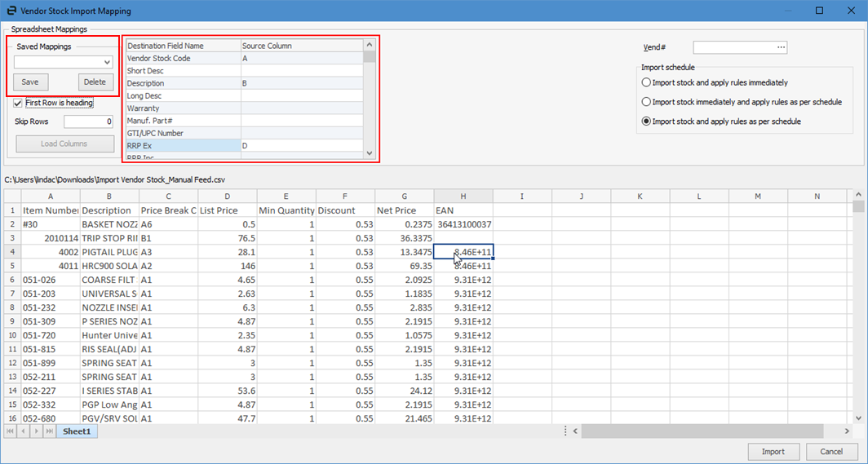Image resolution: width=868 pixels, height=464 pixels.
Task: Select Source Column cell for Warranty
Action: tap(301, 108)
